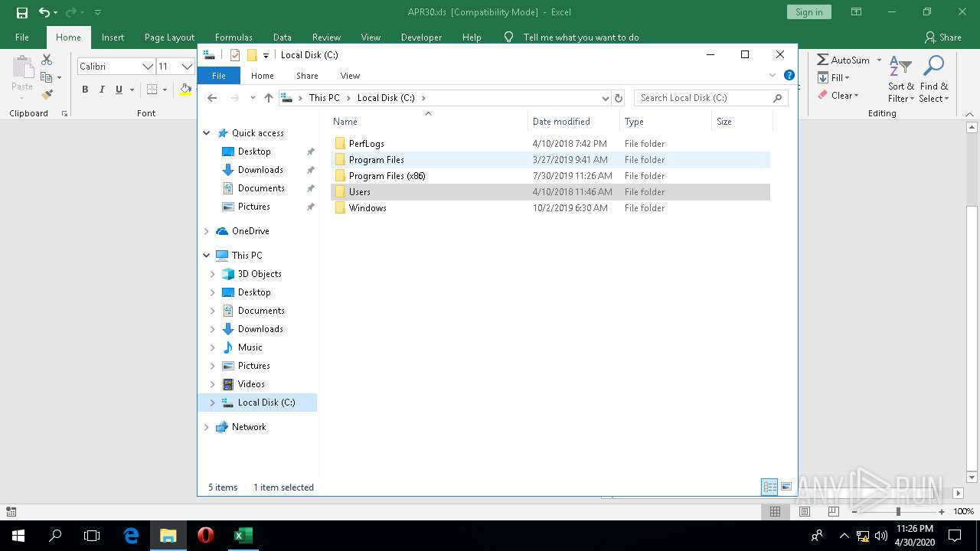Open the Sort & Filter menu

click(900, 79)
